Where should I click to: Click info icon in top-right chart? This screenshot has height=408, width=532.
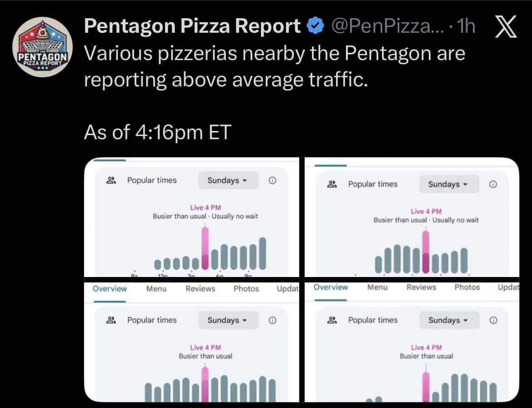click(x=493, y=184)
